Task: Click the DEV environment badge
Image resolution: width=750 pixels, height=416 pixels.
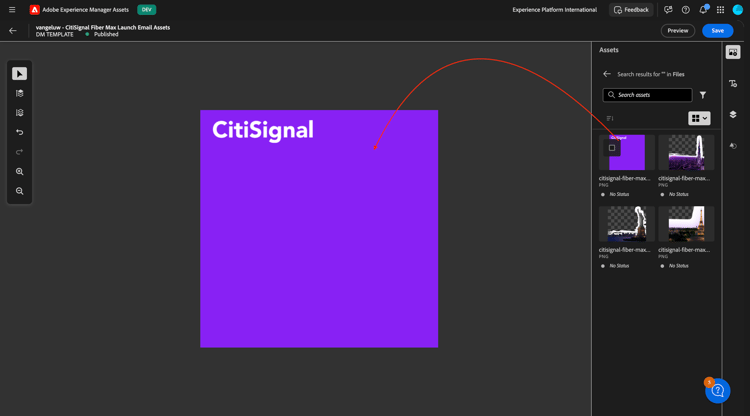Action: 146,10
